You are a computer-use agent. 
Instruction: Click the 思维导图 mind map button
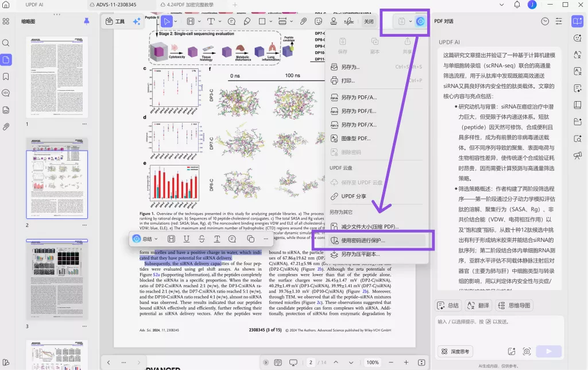click(514, 306)
